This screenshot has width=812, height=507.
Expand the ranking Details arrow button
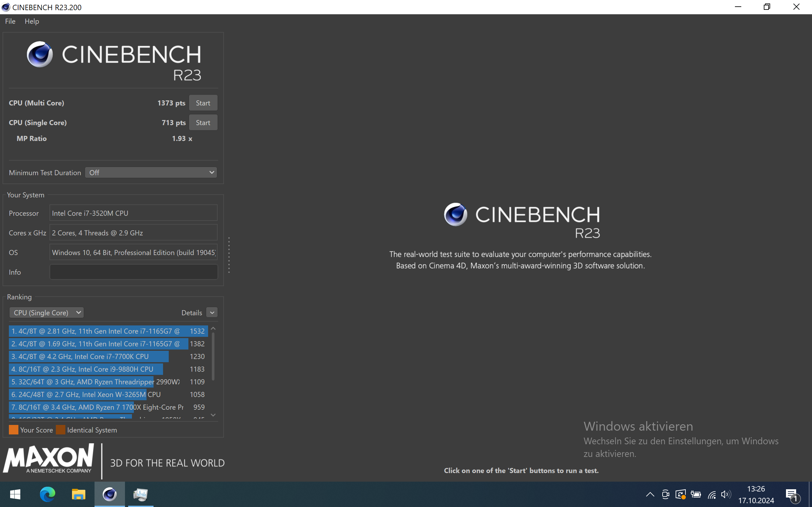pos(212,312)
